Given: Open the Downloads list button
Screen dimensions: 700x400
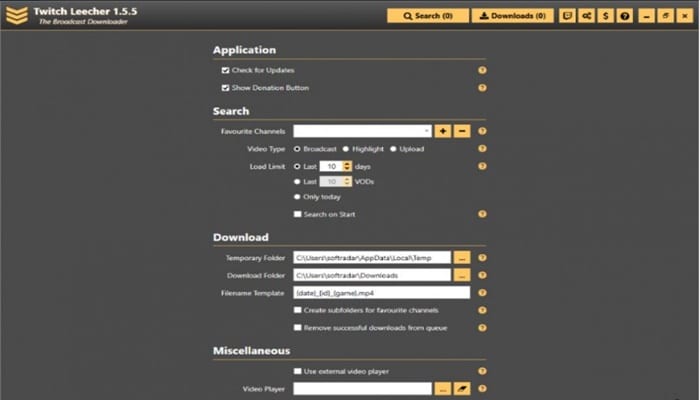Looking at the screenshot, I should tap(512, 16).
